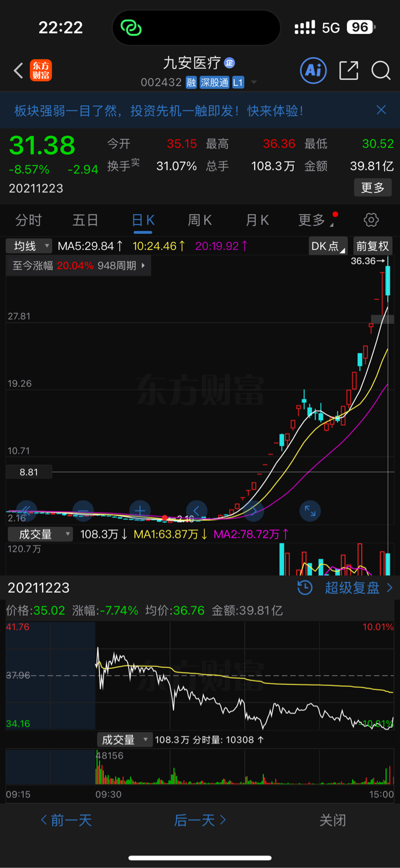400x868 pixels.
Task: Tap the green link icon in status pill
Action: point(131,27)
